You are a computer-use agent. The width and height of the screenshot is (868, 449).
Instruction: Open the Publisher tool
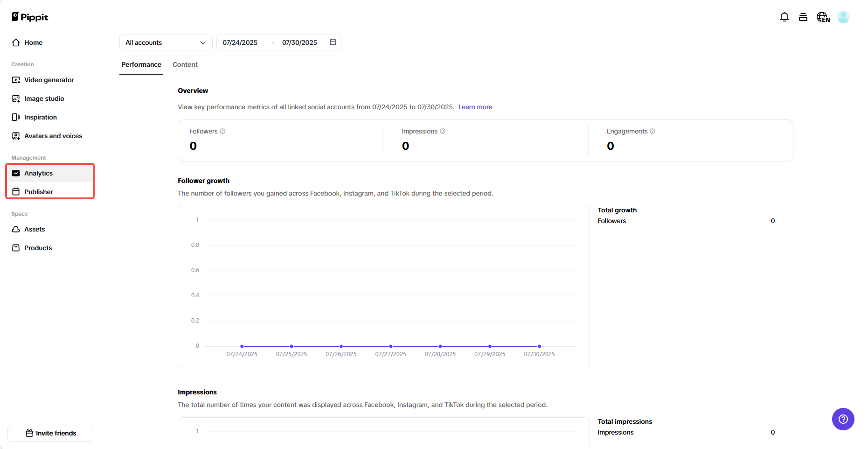coord(38,191)
